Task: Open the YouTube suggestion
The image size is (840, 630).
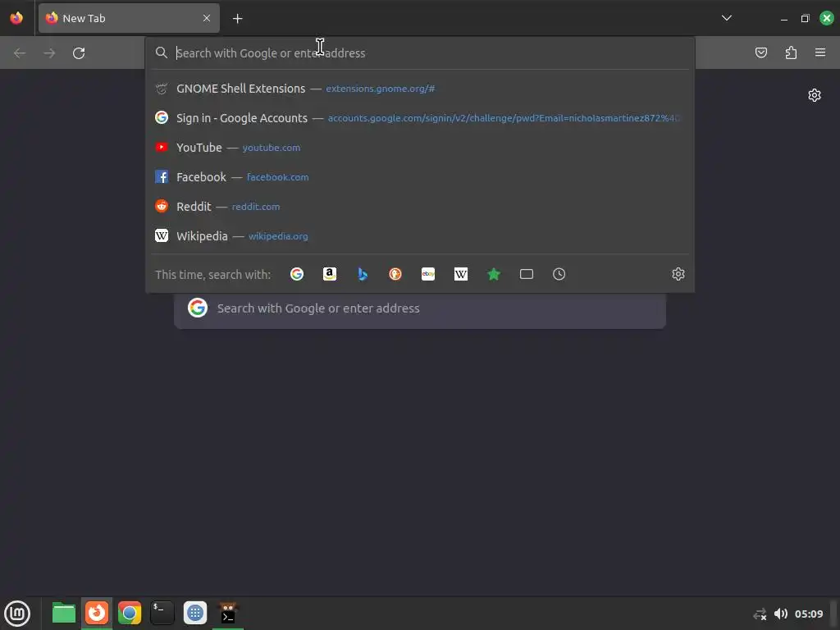Action: pyautogui.click(x=421, y=148)
